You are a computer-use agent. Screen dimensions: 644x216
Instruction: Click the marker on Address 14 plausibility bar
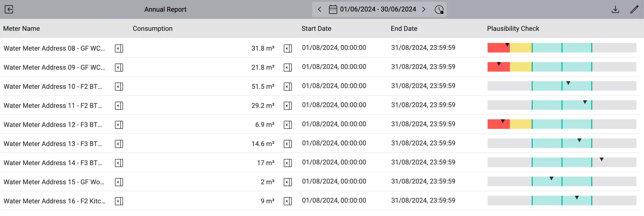click(602, 159)
